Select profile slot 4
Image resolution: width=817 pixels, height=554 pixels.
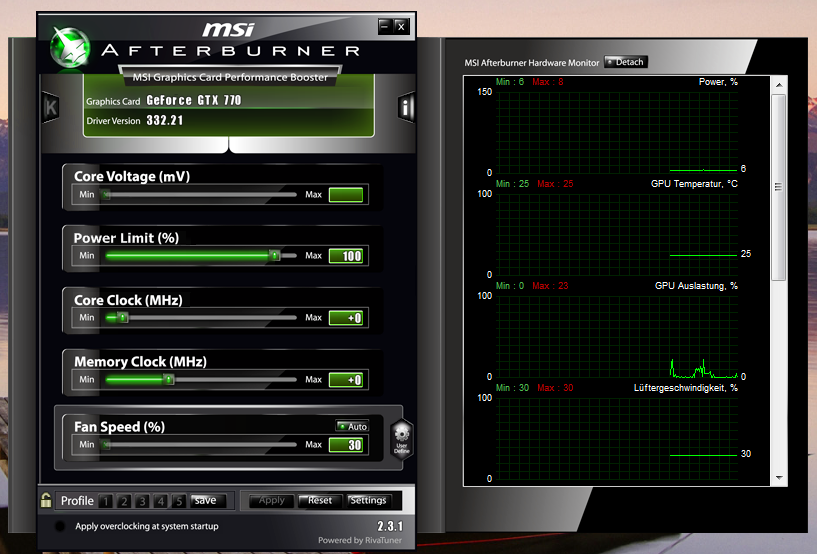[160, 501]
